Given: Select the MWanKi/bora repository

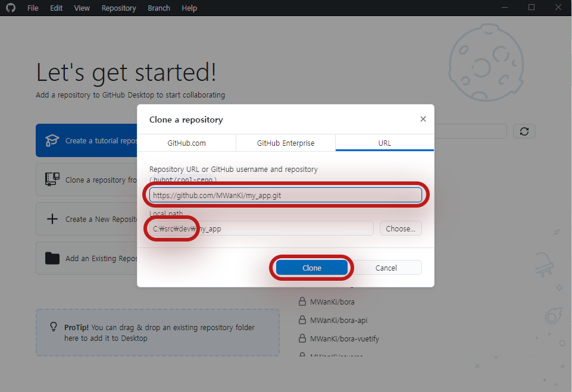Looking at the screenshot, I should click(x=332, y=302).
